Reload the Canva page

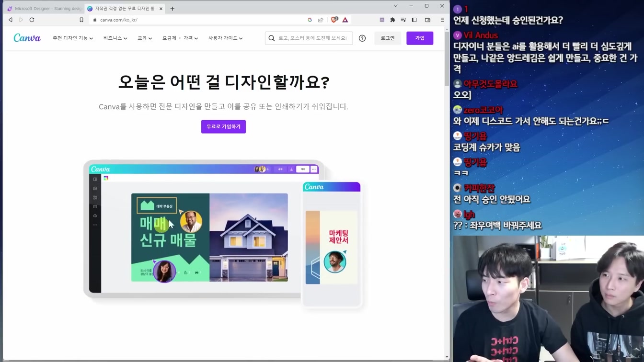(x=32, y=20)
